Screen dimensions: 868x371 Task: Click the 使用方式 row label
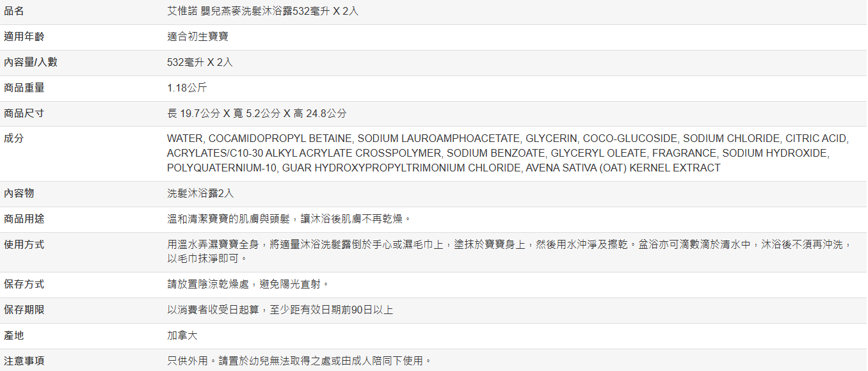click(24, 244)
